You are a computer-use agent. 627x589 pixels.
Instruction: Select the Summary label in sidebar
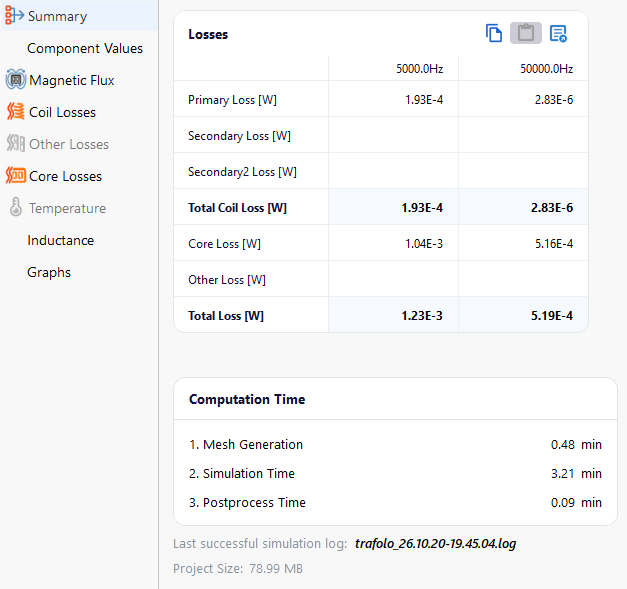(57, 16)
